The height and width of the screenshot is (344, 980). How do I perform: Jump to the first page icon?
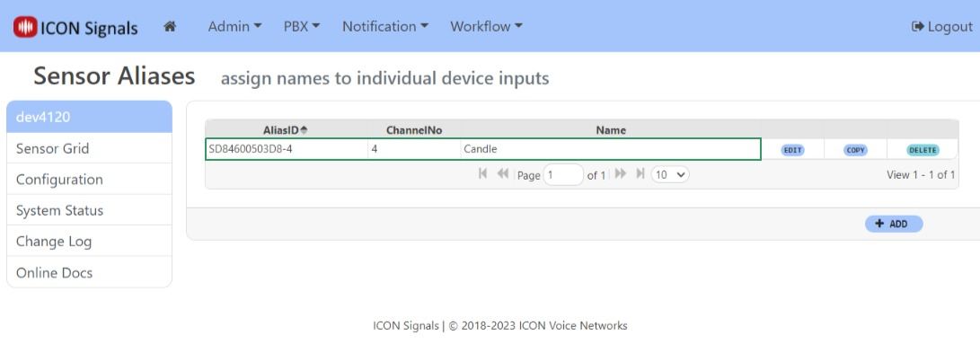[482, 174]
